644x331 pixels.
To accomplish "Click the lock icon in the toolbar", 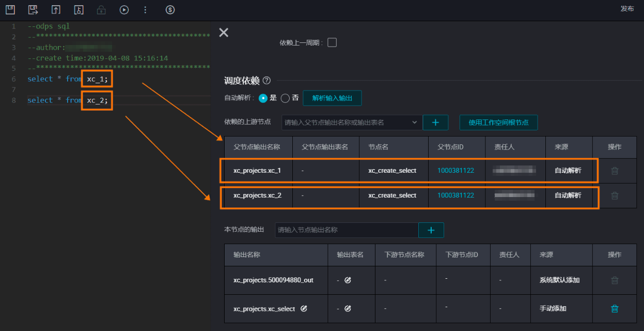I will tap(101, 9).
